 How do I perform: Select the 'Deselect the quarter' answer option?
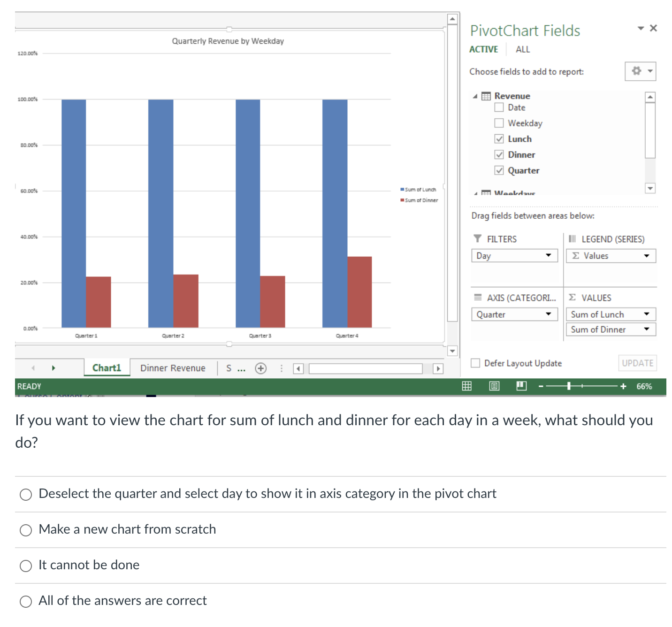(26, 494)
